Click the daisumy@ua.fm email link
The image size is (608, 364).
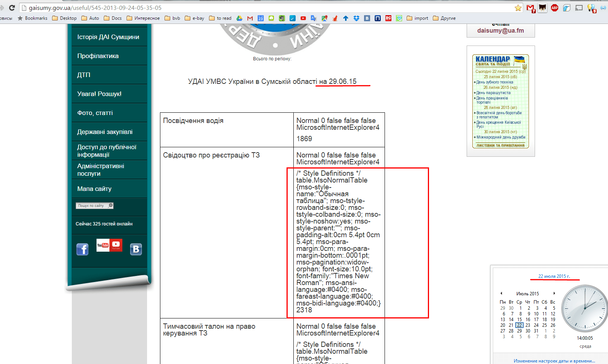(x=500, y=31)
